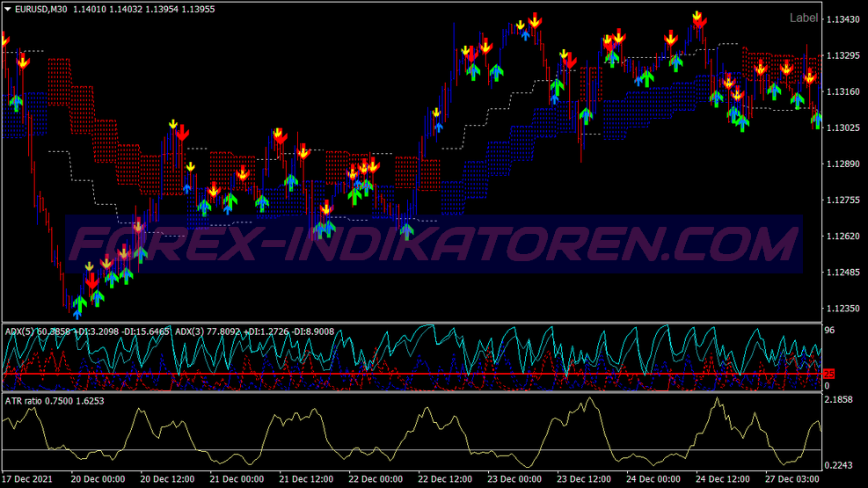Click the 1.13430 price level on the axis
Viewport: 868px width, 488px height.
842,19
